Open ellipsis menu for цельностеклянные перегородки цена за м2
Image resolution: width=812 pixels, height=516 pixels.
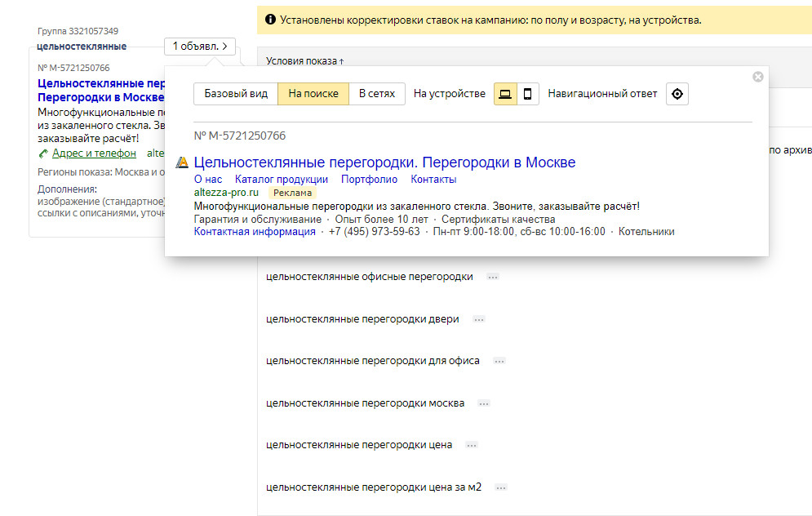tap(500, 487)
